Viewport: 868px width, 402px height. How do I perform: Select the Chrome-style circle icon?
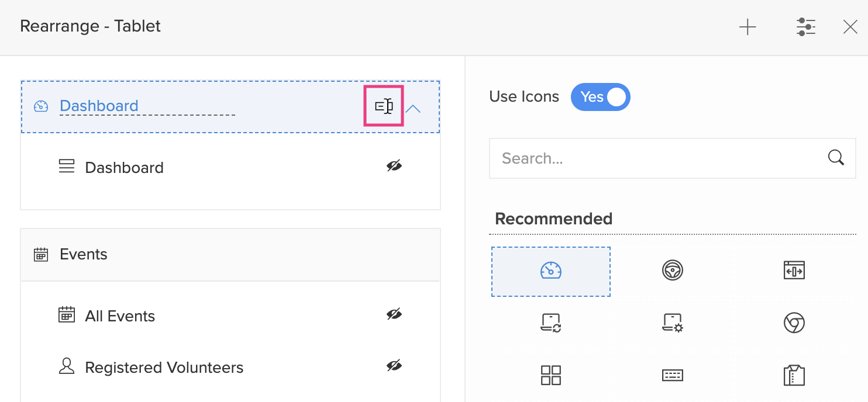coord(794,323)
